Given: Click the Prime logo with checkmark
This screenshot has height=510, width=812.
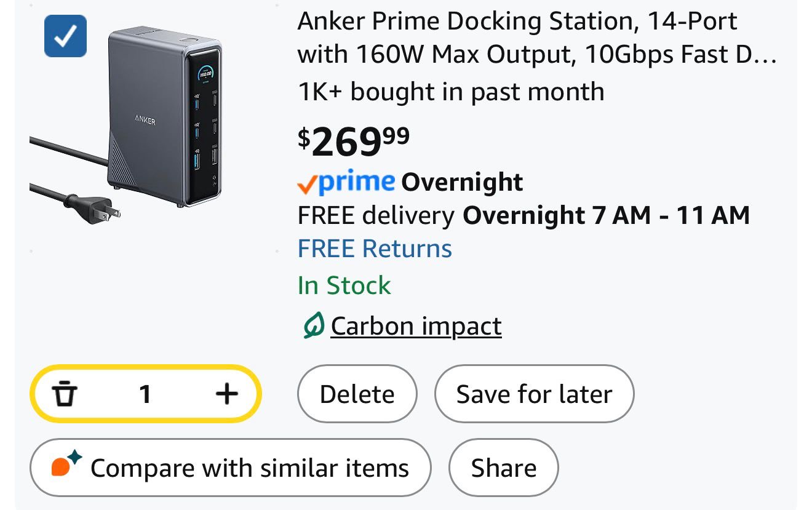Looking at the screenshot, I should 346,182.
